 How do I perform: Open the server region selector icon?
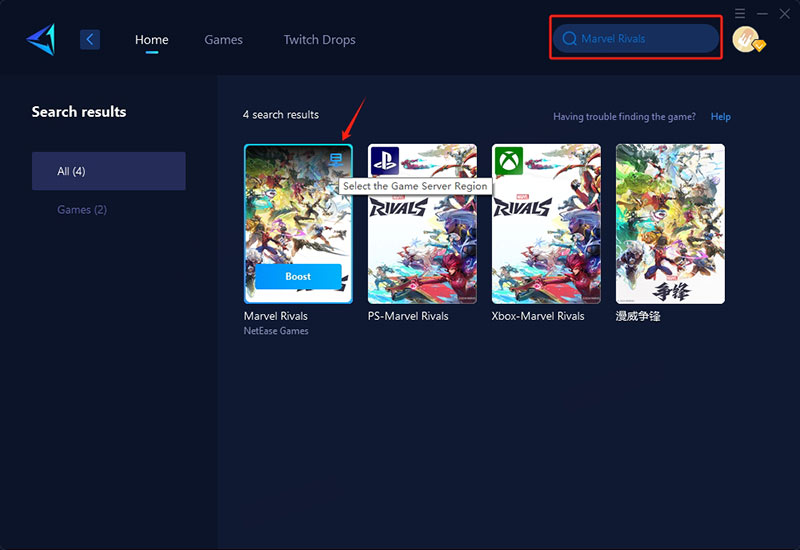[336, 159]
